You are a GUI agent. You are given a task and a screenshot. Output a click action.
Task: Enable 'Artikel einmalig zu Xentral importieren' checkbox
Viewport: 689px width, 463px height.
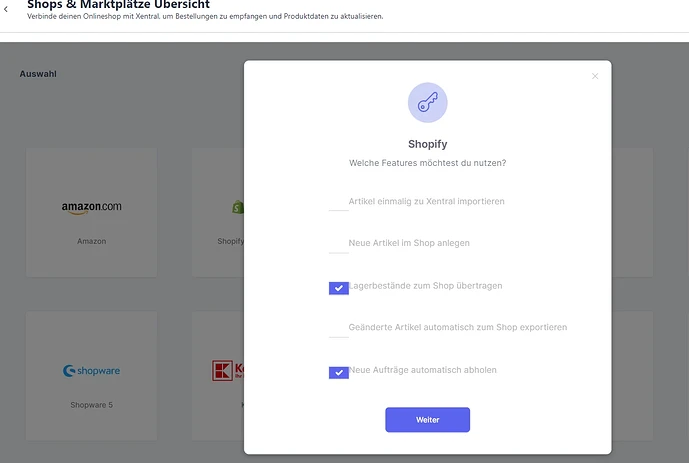pyautogui.click(x=339, y=203)
